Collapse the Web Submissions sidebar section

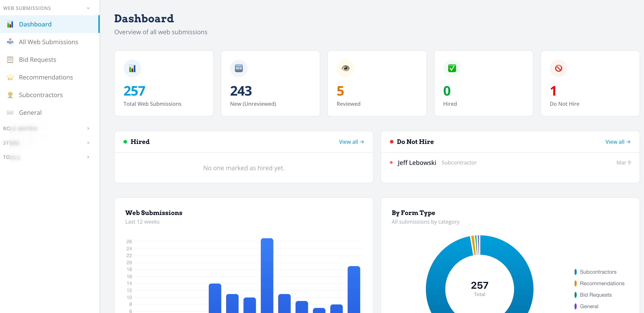[x=88, y=8]
